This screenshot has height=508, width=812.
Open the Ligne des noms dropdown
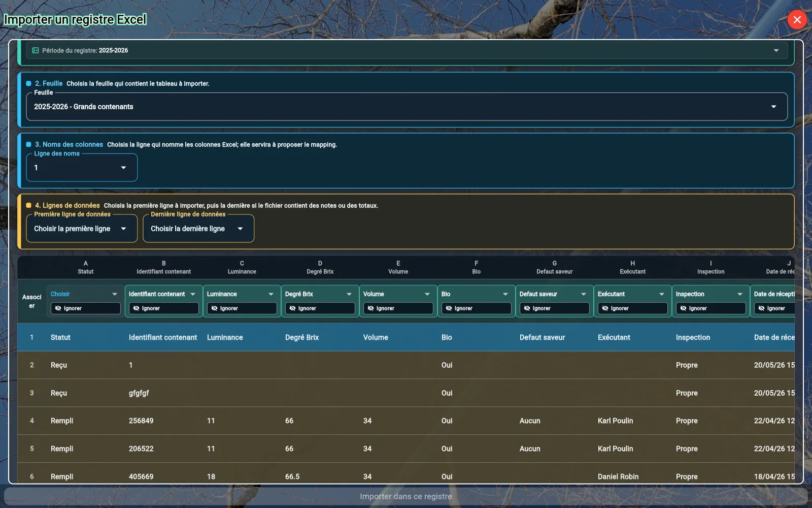click(82, 168)
